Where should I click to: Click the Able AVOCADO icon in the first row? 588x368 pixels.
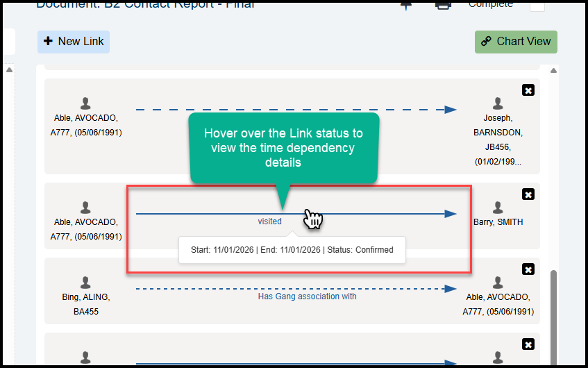click(85, 103)
